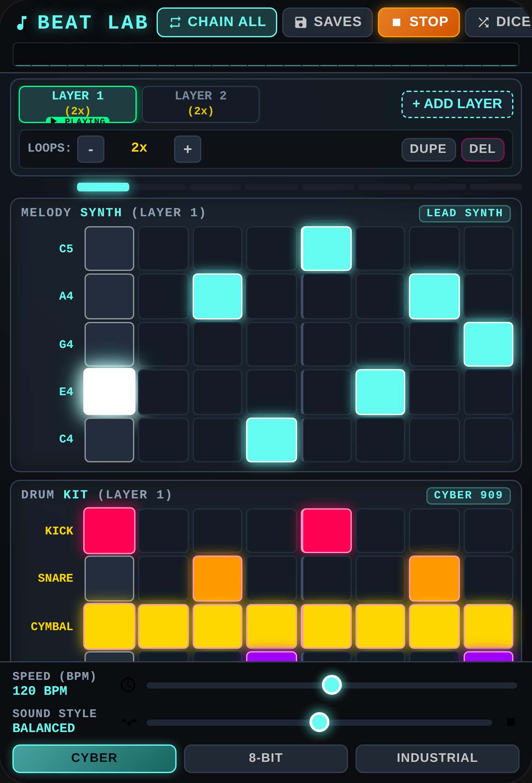532x783 pixels.
Task: Select the Industrial style preset
Action: coord(437,759)
